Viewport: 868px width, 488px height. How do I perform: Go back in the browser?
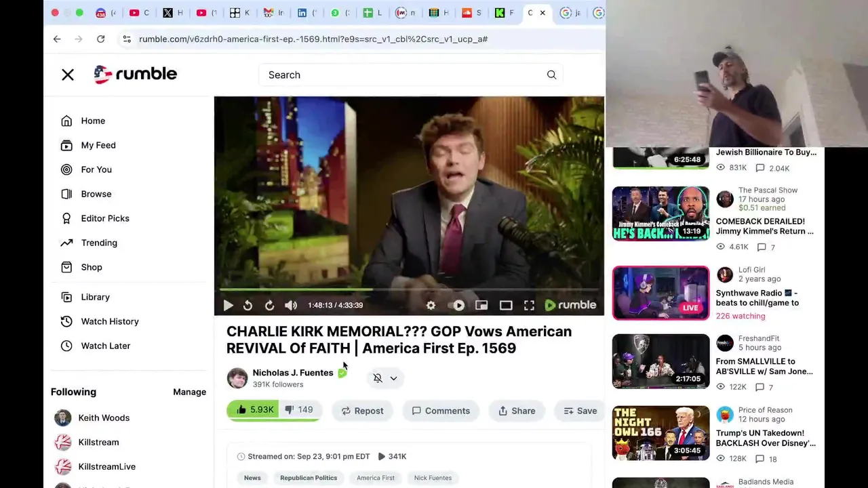tap(57, 39)
